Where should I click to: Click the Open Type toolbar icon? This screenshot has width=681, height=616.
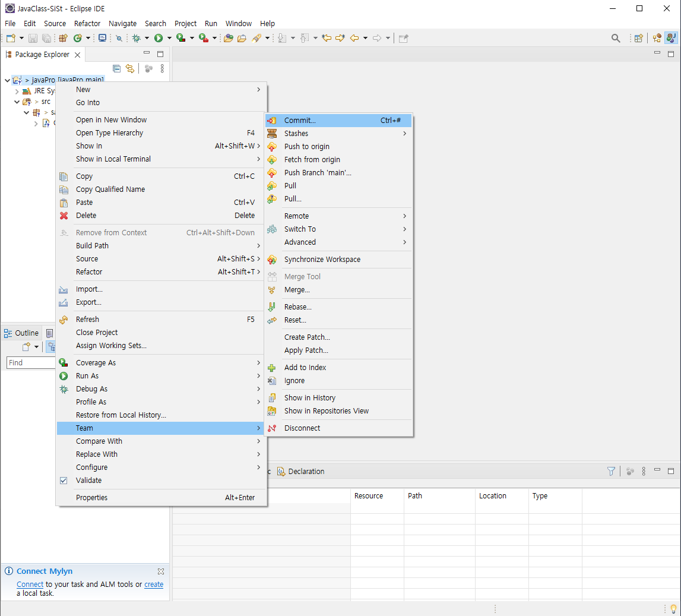coord(229,38)
